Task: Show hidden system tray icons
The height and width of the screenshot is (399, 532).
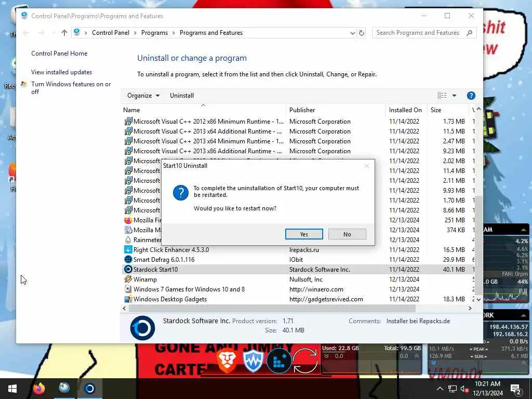Action: click(x=440, y=389)
